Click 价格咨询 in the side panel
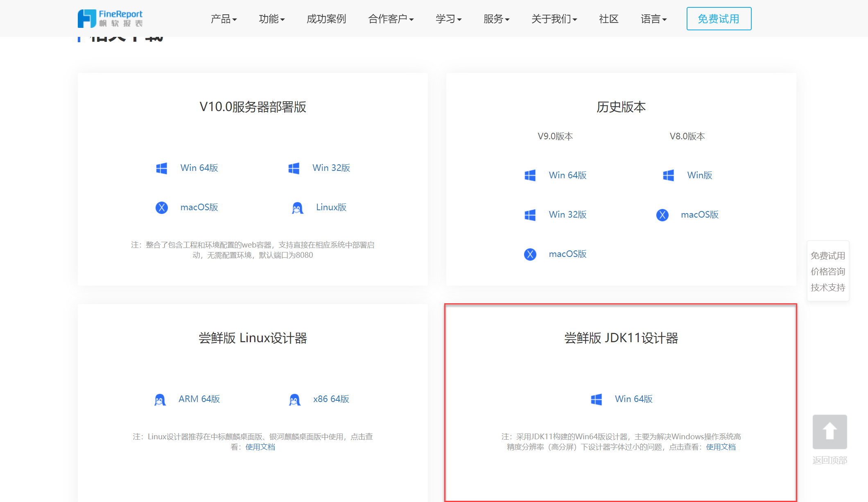The height and width of the screenshot is (502, 868). pos(827,271)
